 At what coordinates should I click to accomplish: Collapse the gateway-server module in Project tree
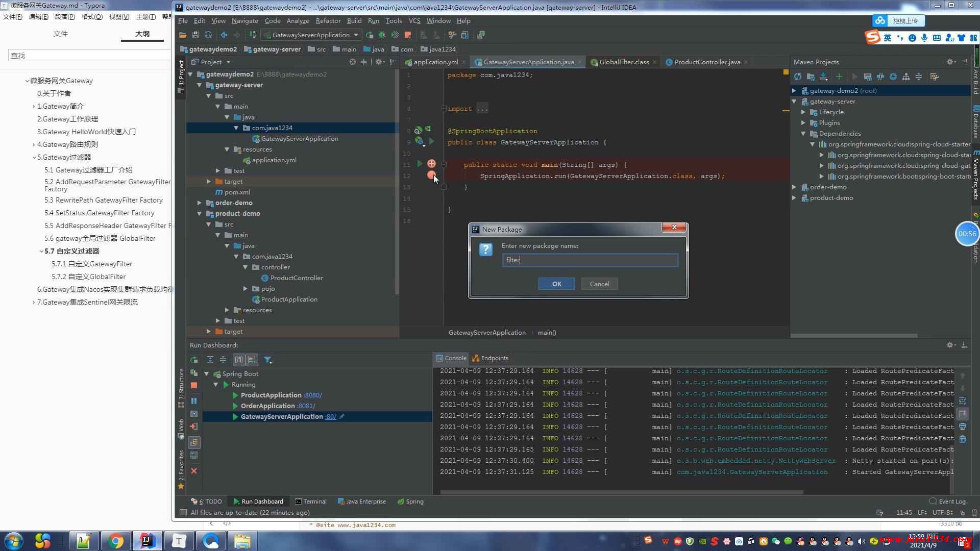200,85
